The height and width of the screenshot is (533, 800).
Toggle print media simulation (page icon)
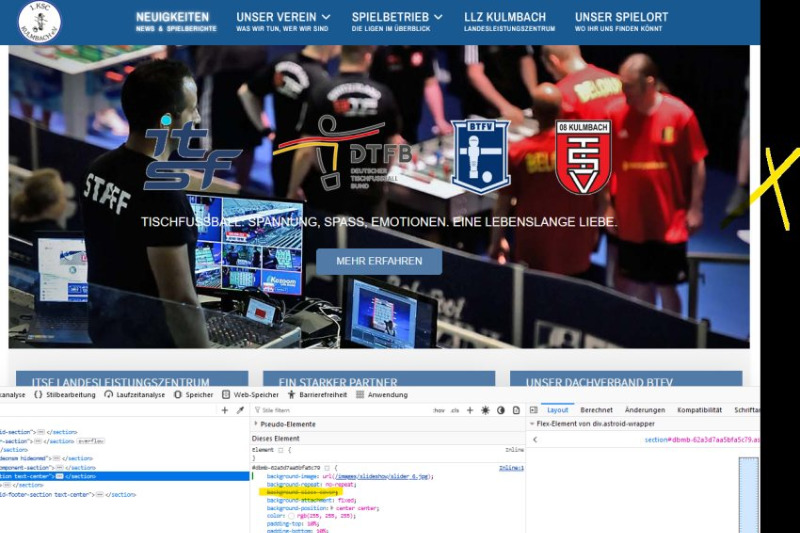tap(516, 410)
